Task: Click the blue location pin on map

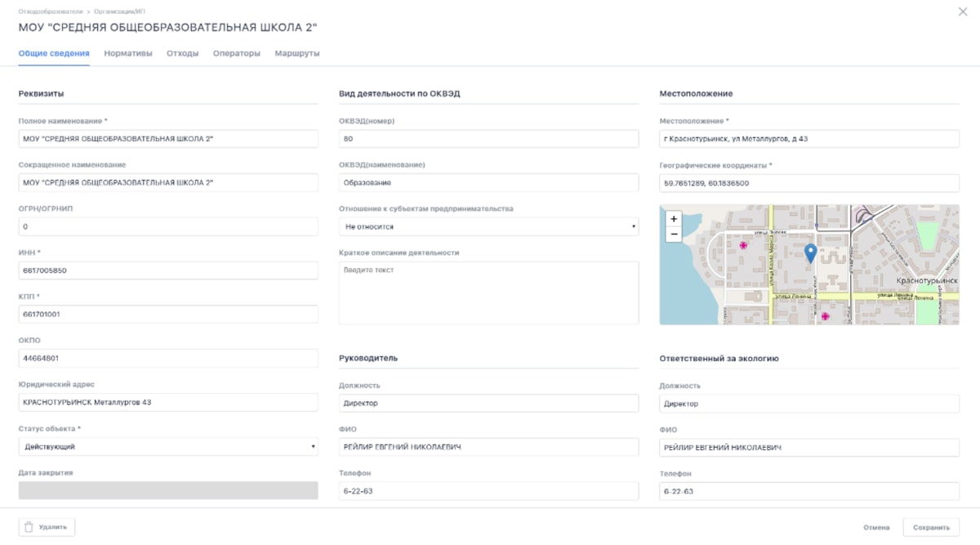Action: click(x=810, y=252)
